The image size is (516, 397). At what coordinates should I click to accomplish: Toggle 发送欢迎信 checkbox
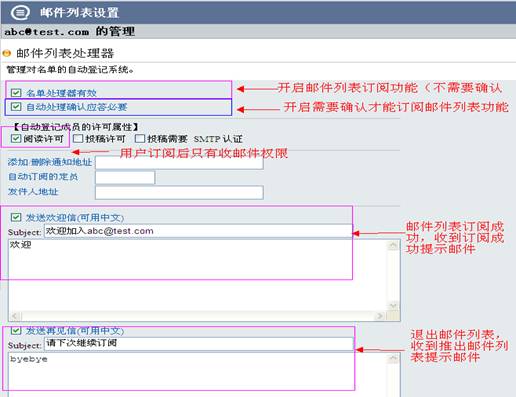pyautogui.click(x=16, y=217)
